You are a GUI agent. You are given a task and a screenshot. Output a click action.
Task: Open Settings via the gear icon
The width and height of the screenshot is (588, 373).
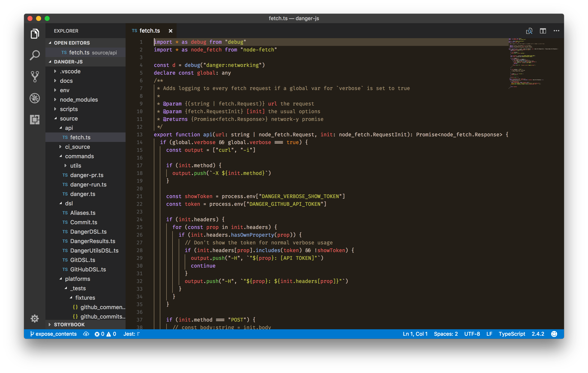(34, 318)
